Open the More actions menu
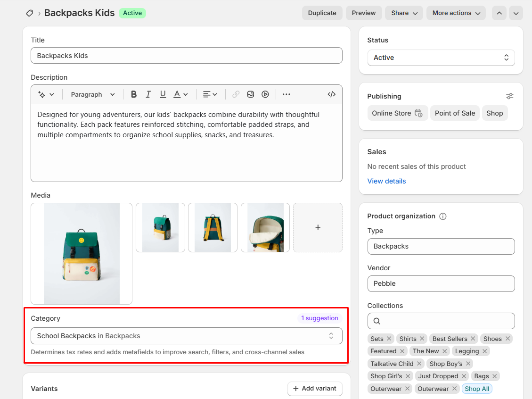The image size is (532, 399). [x=456, y=13]
